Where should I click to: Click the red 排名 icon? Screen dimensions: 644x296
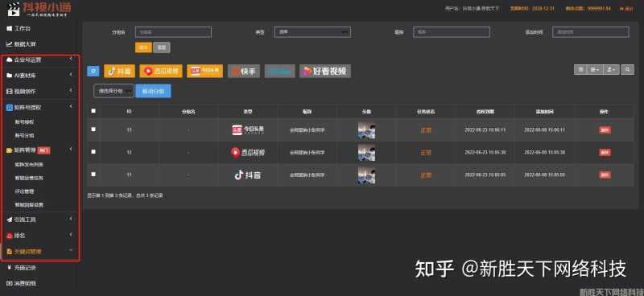9,236
